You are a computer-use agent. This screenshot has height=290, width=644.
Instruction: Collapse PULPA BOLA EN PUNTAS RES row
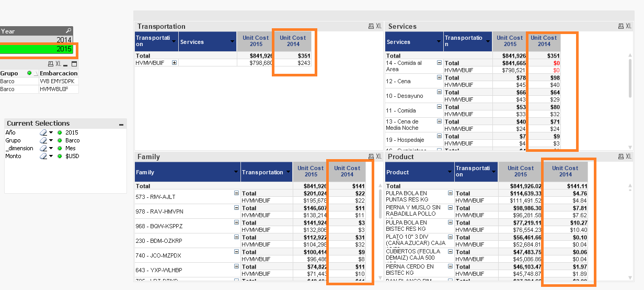coord(450,193)
